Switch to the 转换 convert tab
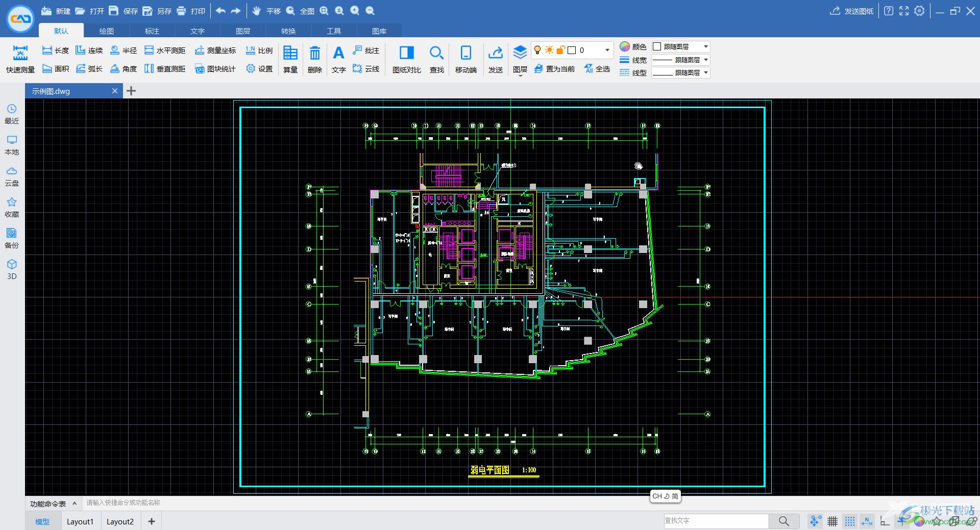 [288, 31]
